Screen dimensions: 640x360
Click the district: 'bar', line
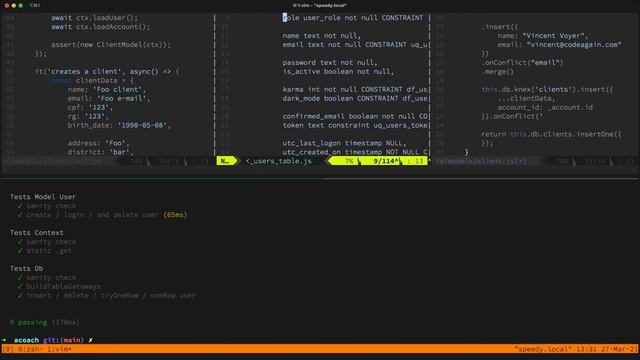tap(100, 152)
